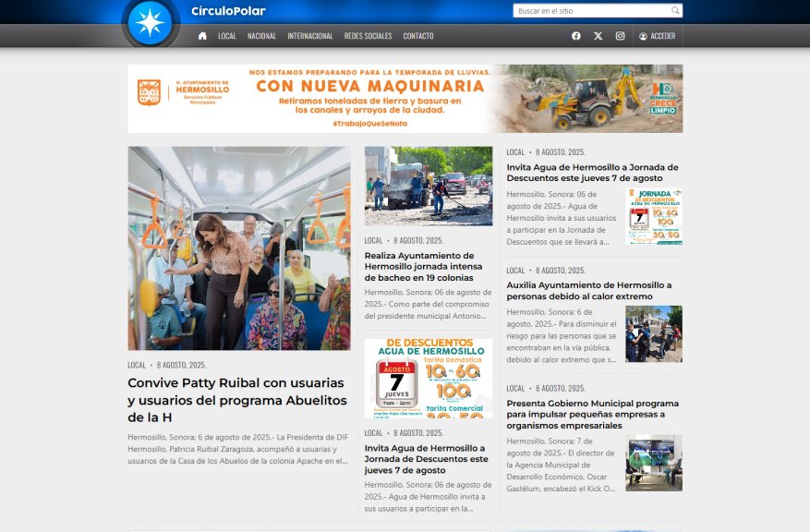Viewport: 810px width, 532px height.
Task: Click the search magnifier icon
Action: pyautogui.click(x=675, y=11)
